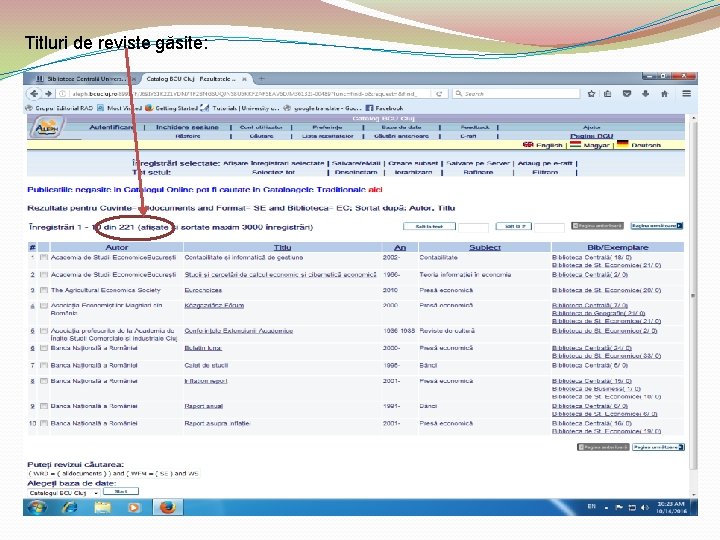This screenshot has height=540, width=720.
Task: Click the Start button beside database dropdown
Action: pyautogui.click(x=121, y=492)
